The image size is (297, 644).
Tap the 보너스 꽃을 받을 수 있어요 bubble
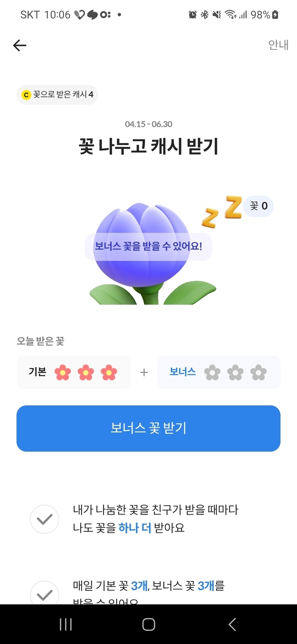click(x=148, y=246)
